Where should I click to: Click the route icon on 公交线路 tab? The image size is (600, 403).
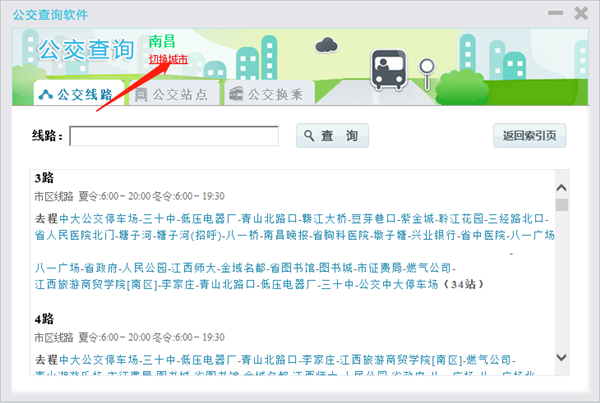pyautogui.click(x=46, y=94)
